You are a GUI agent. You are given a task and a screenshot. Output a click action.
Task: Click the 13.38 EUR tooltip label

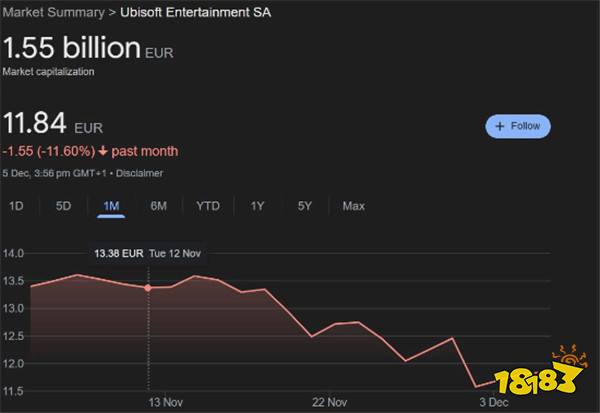[x=119, y=253]
